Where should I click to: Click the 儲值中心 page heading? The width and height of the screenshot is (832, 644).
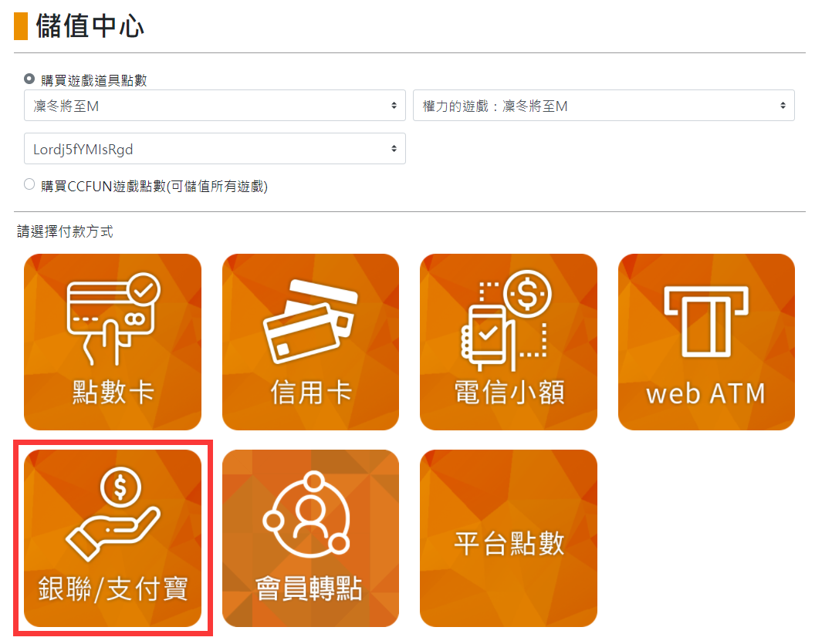pyautogui.click(x=90, y=26)
